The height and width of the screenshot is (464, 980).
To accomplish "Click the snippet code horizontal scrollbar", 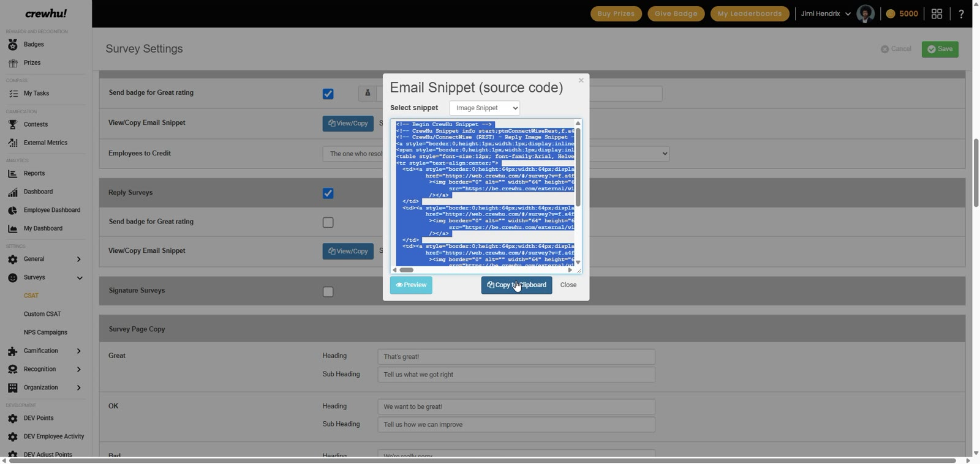I will tap(407, 270).
